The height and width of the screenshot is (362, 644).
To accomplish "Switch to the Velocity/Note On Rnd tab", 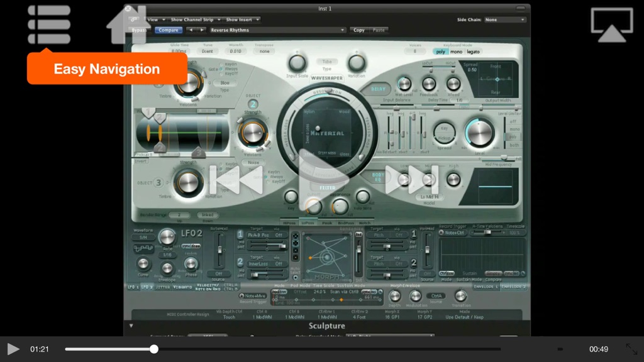I will [x=208, y=287].
